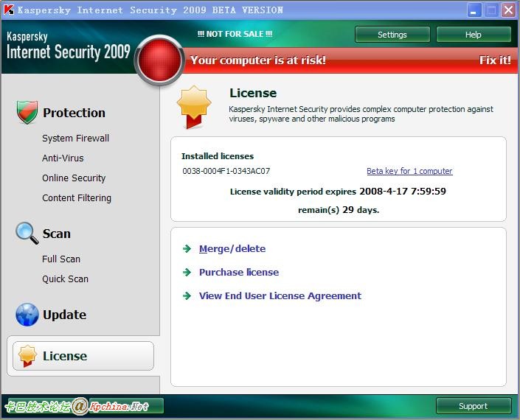Click the large License ribbon badge icon

coord(194,108)
